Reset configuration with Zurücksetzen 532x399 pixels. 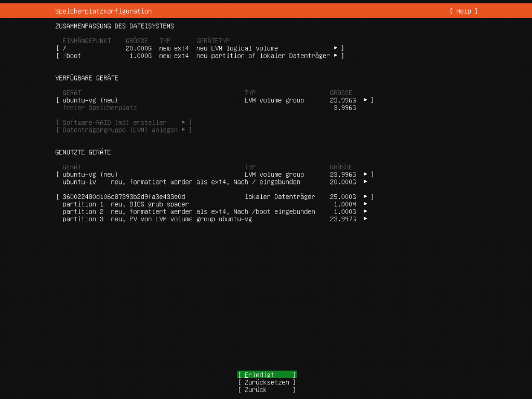267,382
